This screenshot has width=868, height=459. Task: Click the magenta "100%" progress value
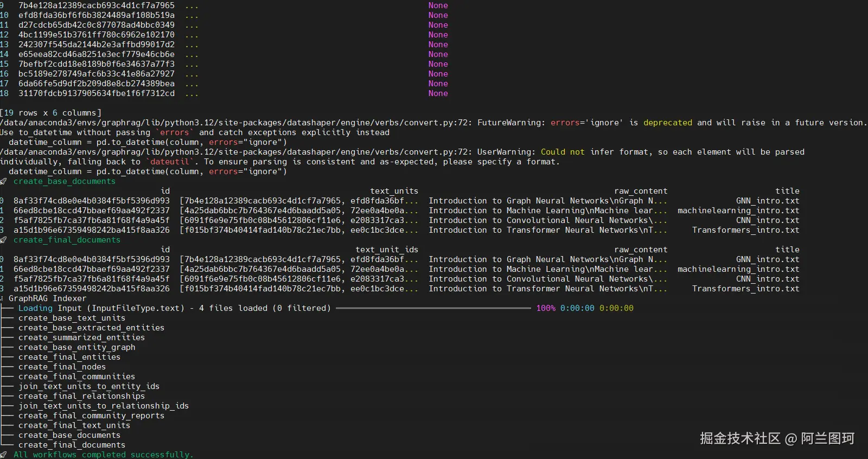[x=546, y=308]
